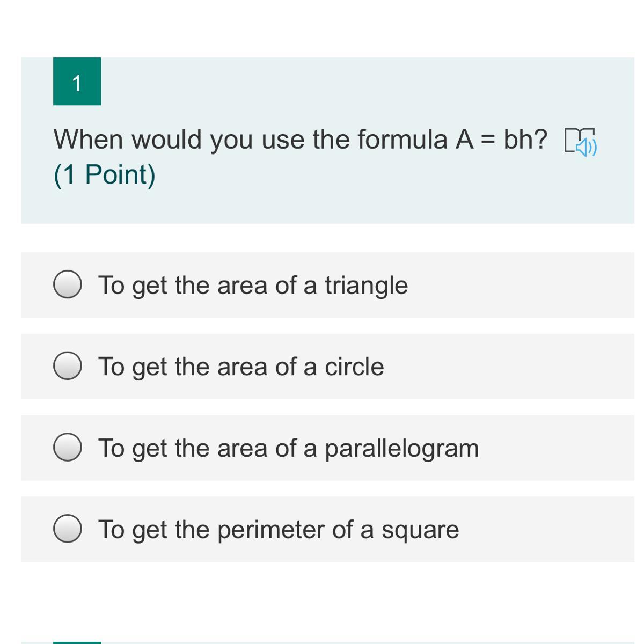Click text 'To get the area of a circle'

point(241,367)
